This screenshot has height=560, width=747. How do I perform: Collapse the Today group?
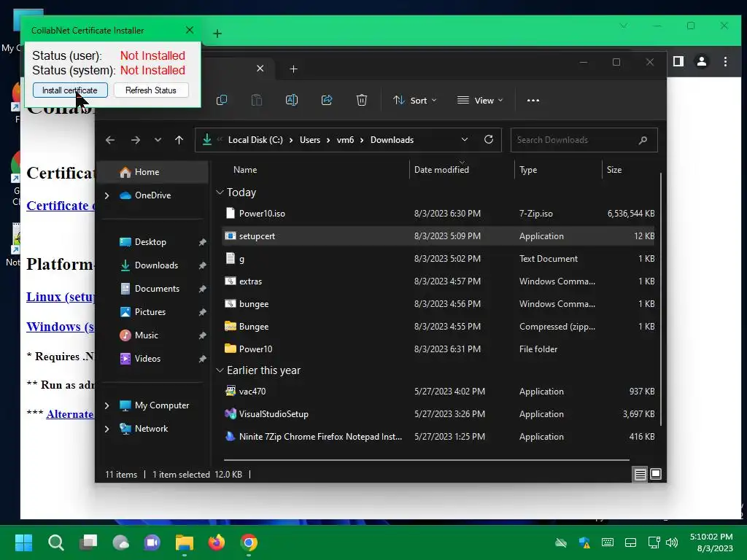(x=220, y=192)
